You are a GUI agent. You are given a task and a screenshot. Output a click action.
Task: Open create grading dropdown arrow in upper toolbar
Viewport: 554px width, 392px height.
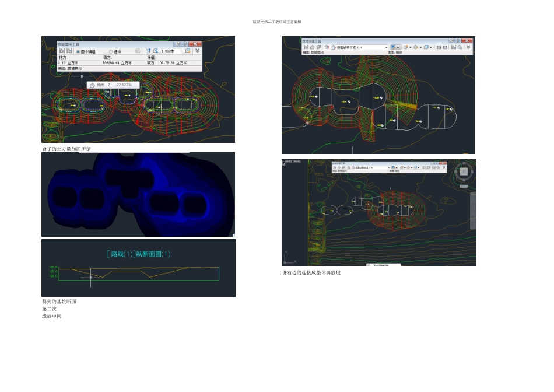411,47
